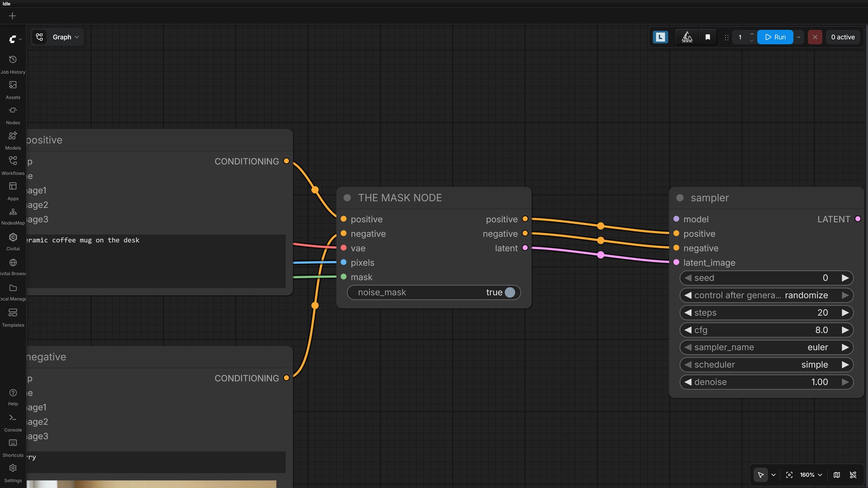Click the mountain logo toolbar icon
The image size is (868, 488).
click(687, 37)
